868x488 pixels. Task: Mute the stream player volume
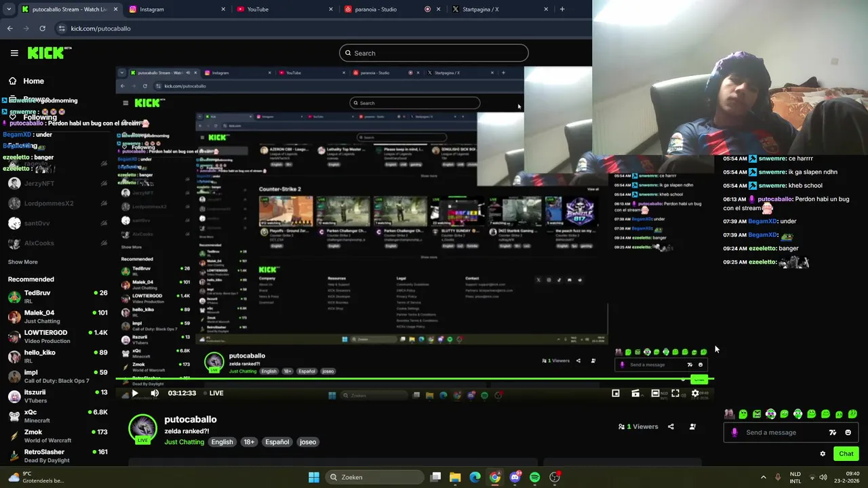coord(155,393)
